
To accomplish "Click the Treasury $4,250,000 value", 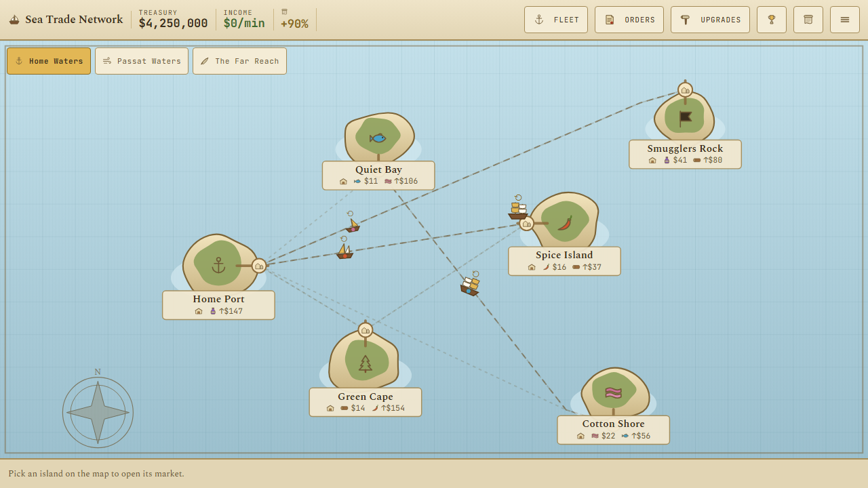I will (173, 24).
